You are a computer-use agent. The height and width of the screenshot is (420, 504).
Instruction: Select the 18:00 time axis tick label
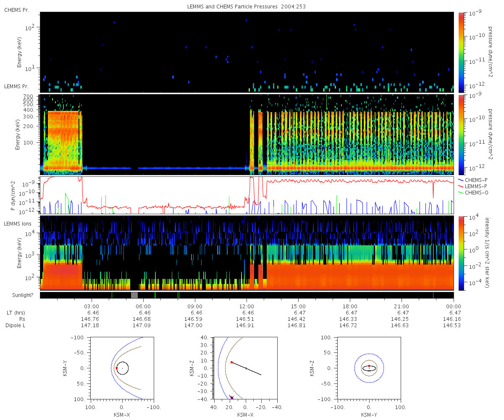point(350,306)
